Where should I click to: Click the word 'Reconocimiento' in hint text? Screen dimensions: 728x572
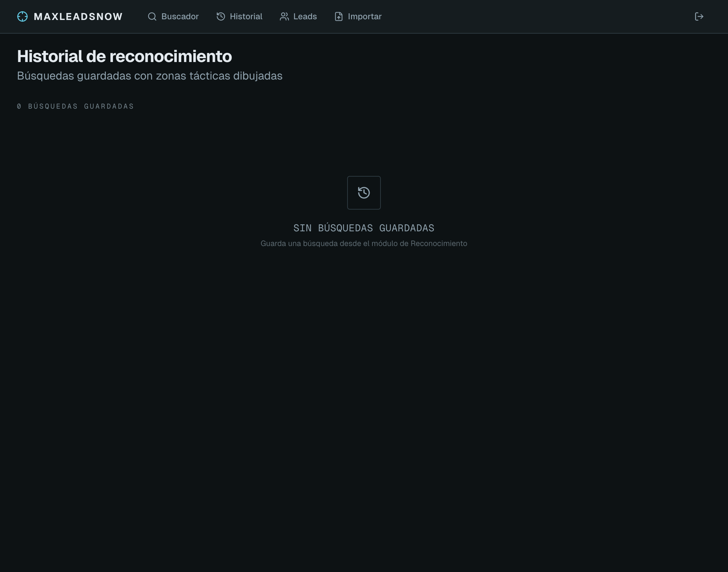click(439, 244)
